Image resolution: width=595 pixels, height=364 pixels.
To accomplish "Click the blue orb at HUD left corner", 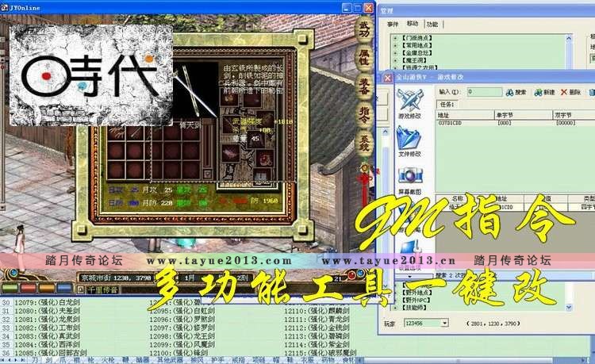I will (13, 272).
